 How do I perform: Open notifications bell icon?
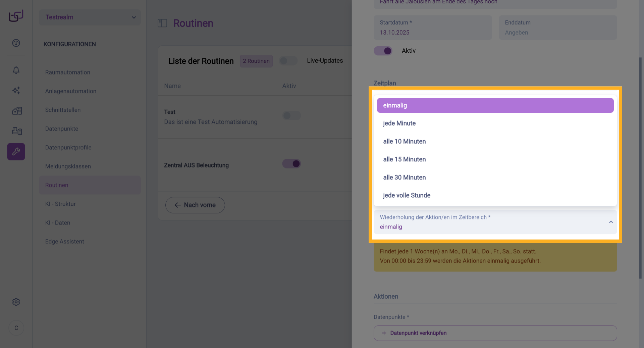point(16,70)
